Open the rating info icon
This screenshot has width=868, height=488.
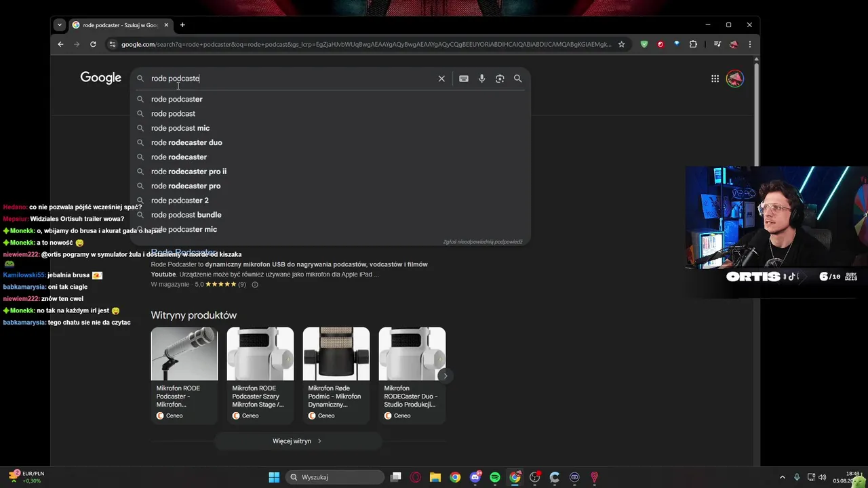point(255,285)
